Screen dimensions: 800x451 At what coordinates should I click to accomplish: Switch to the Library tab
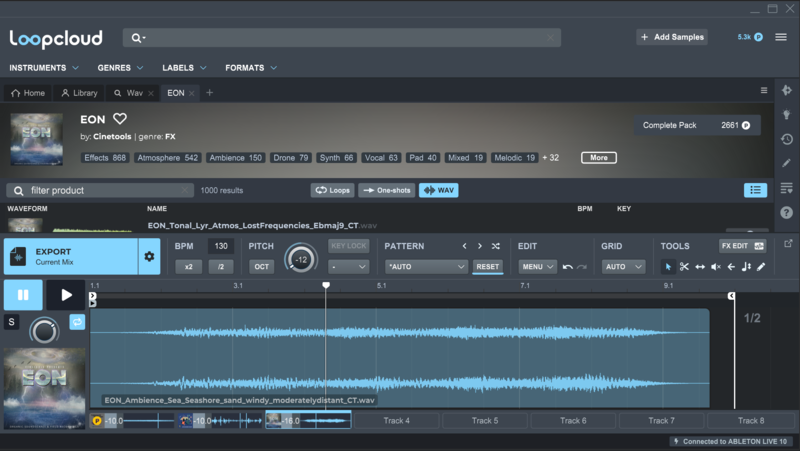point(79,93)
